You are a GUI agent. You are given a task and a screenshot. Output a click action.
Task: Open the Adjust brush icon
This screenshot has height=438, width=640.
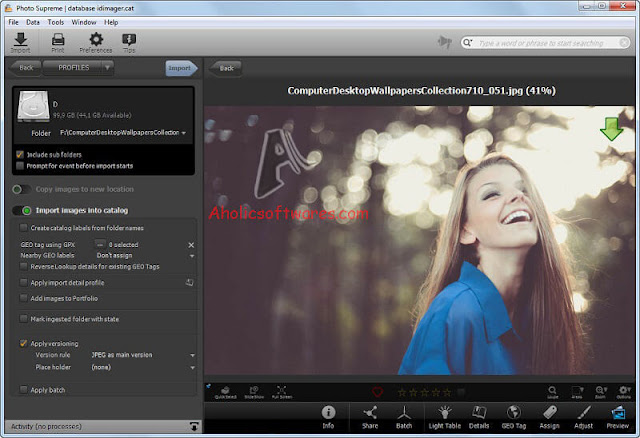(583, 417)
